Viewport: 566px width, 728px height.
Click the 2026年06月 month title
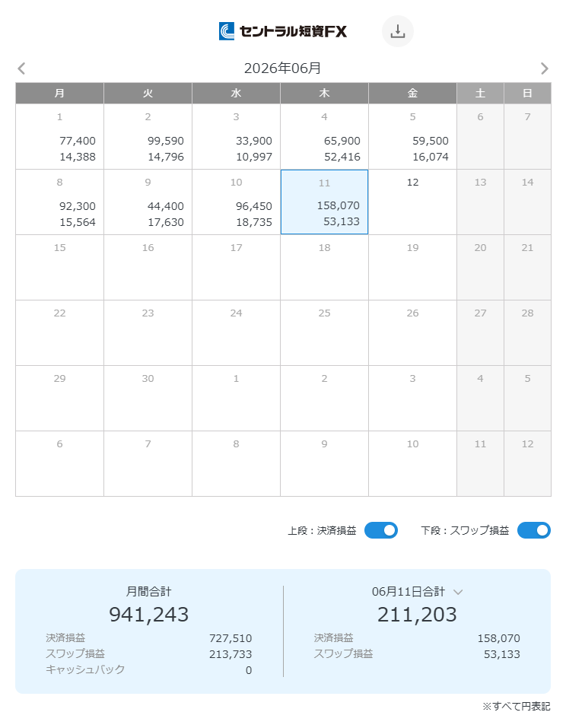(283, 68)
